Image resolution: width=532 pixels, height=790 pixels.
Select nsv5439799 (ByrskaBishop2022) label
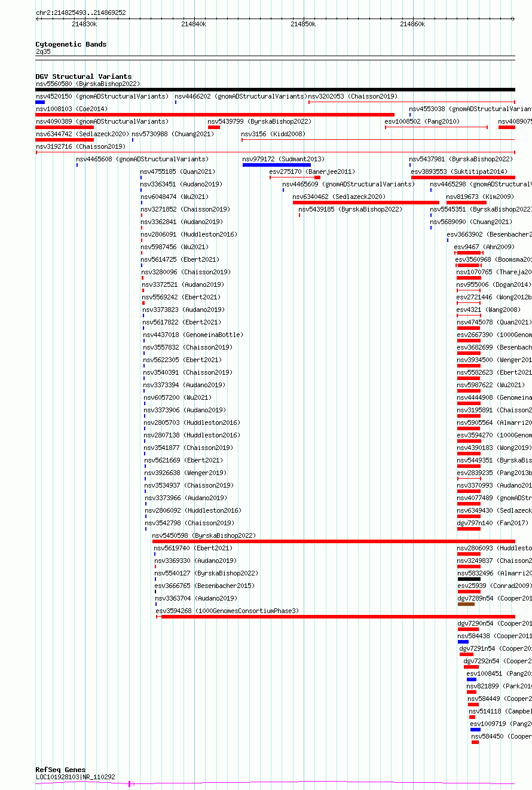pos(259,121)
